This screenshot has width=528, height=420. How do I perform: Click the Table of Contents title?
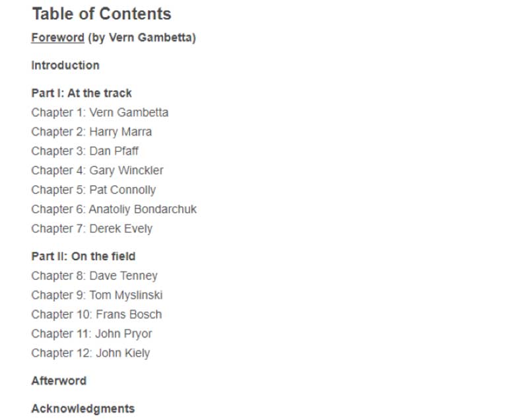102,14
